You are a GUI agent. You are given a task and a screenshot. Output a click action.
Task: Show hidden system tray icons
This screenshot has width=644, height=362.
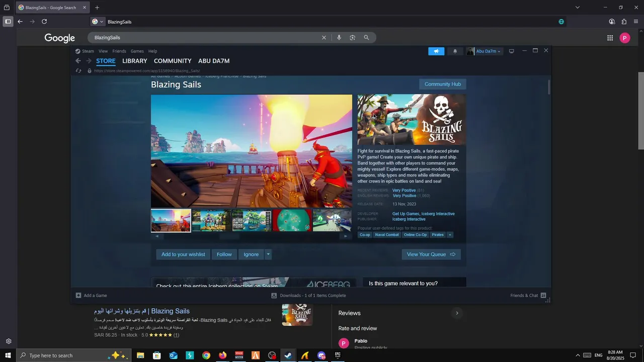(578, 355)
